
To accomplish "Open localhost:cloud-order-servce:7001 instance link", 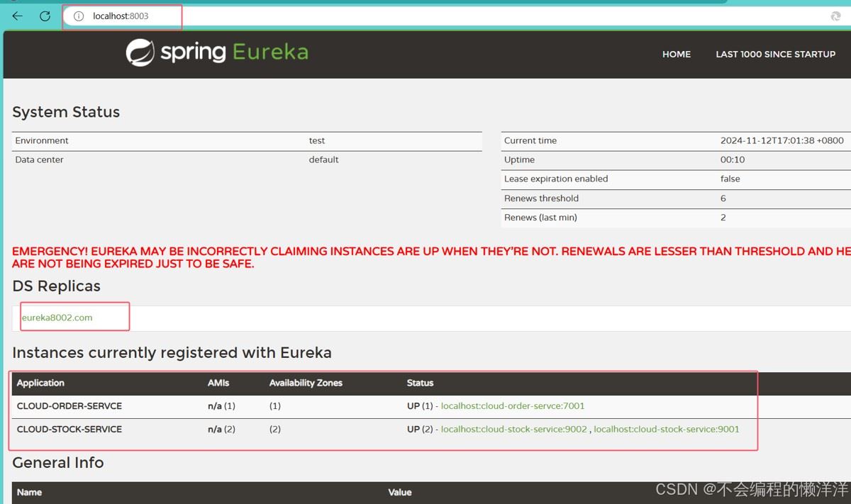I will point(513,406).
